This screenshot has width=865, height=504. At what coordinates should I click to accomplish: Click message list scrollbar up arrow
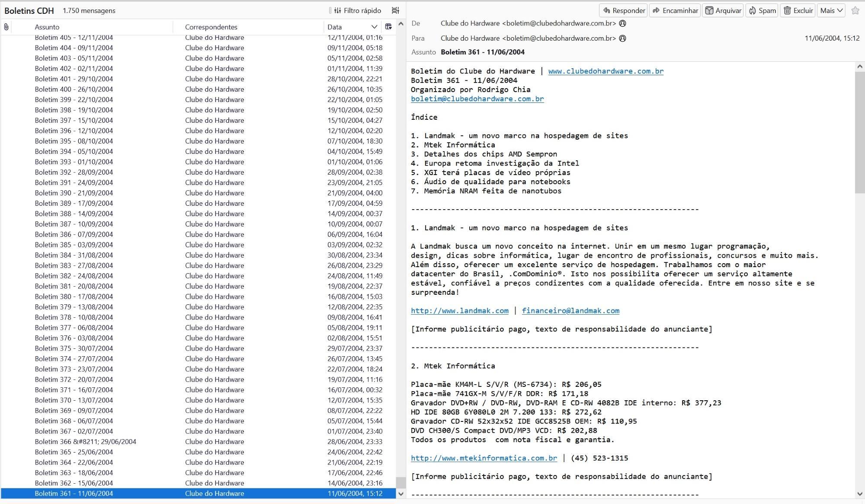point(400,24)
